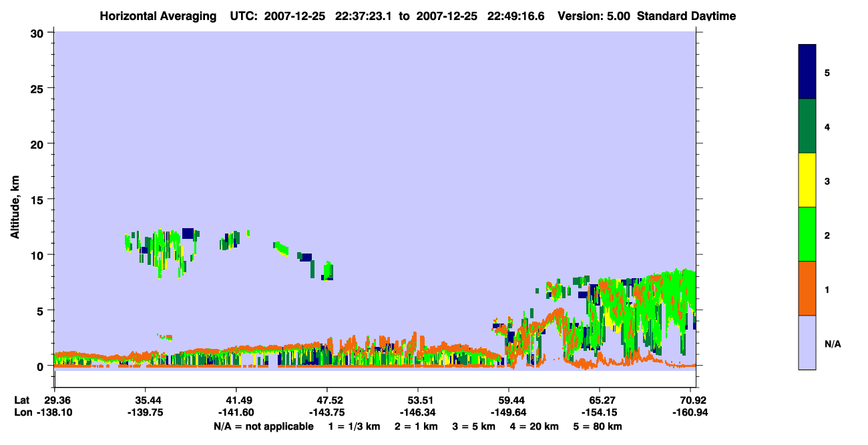This screenshot has height=445, width=868.
Task: Click the dark green level 4 swatch
Action: pos(807,126)
